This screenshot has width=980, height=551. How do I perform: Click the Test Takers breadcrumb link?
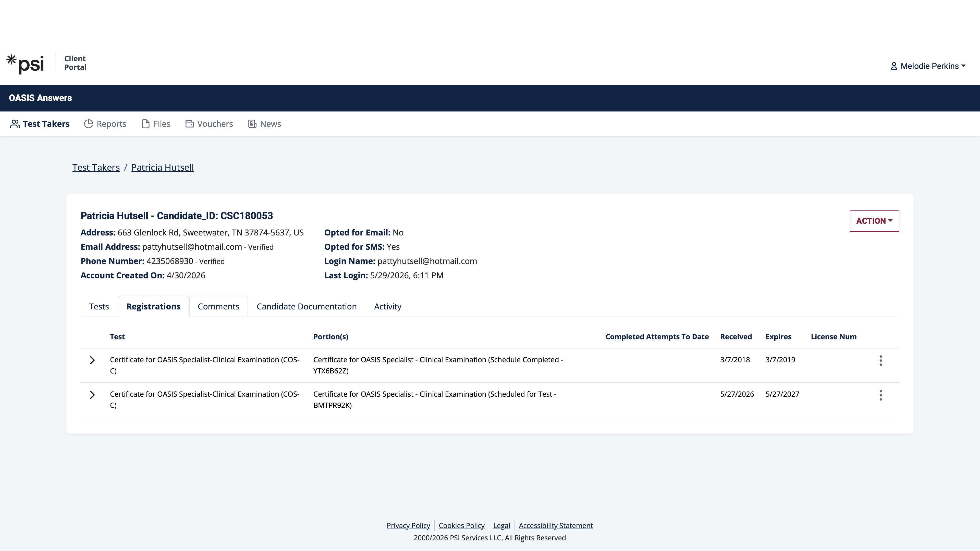(x=96, y=168)
